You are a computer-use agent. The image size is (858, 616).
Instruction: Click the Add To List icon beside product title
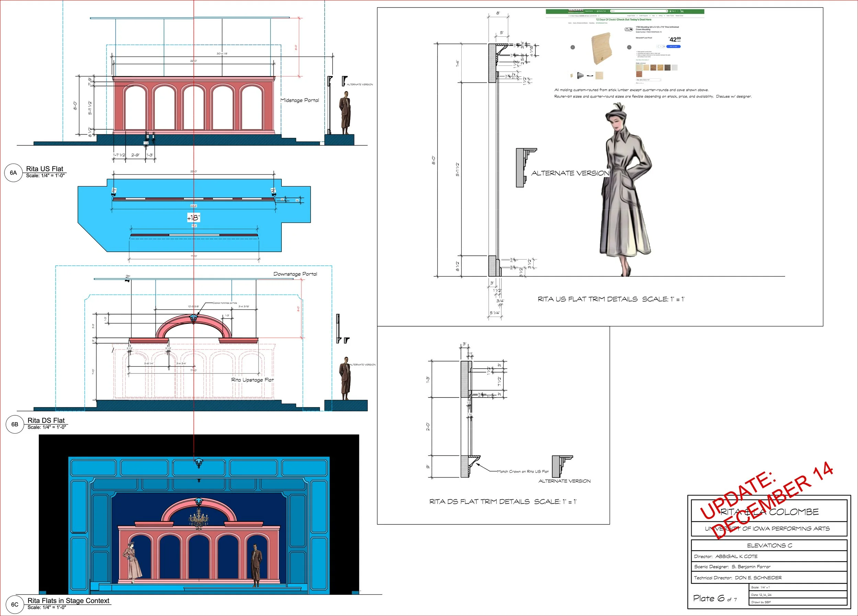pyautogui.click(x=629, y=29)
